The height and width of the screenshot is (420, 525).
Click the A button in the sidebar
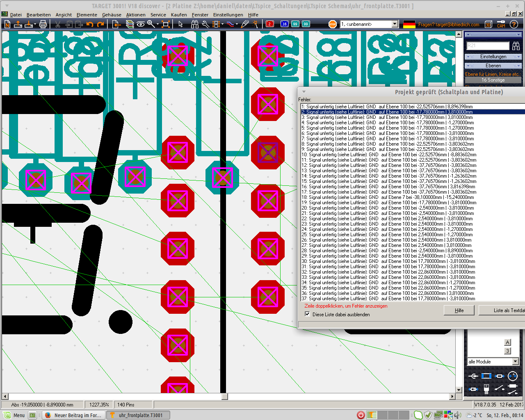(507, 342)
